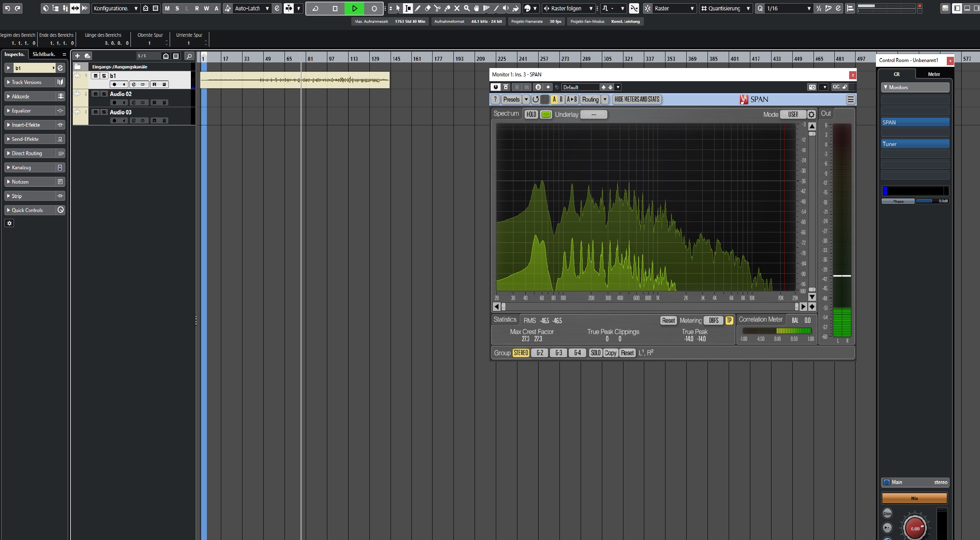Click HIDE METERS AND STATS button
This screenshot has width=980, height=540.
[637, 100]
